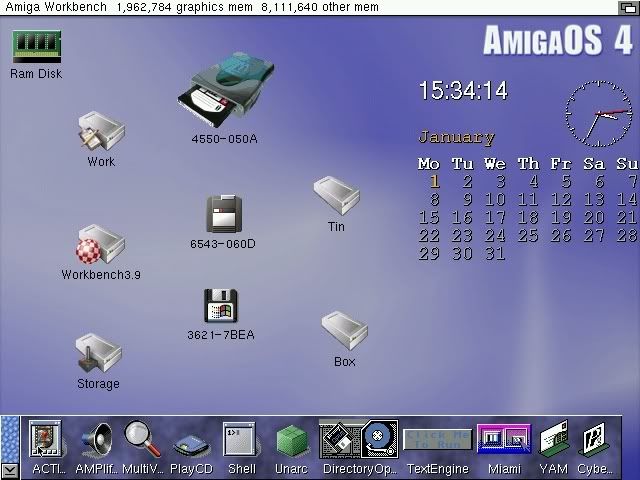Open the Ram Disk icon
The height and width of the screenshot is (480, 640).
(x=36, y=47)
